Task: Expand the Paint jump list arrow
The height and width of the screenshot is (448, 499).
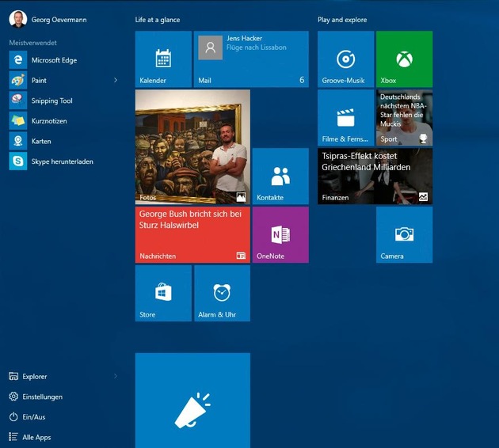Action: pos(116,80)
